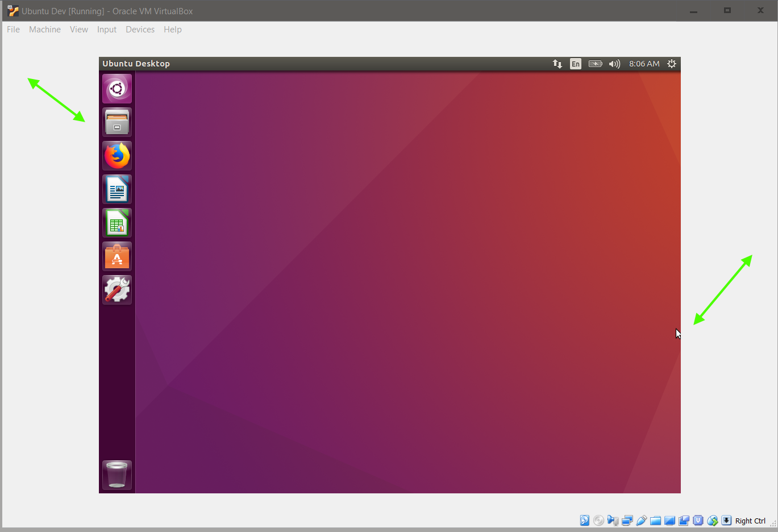Open the Devices menu
Screen dimensions: 778x532
tap(140, 30)
